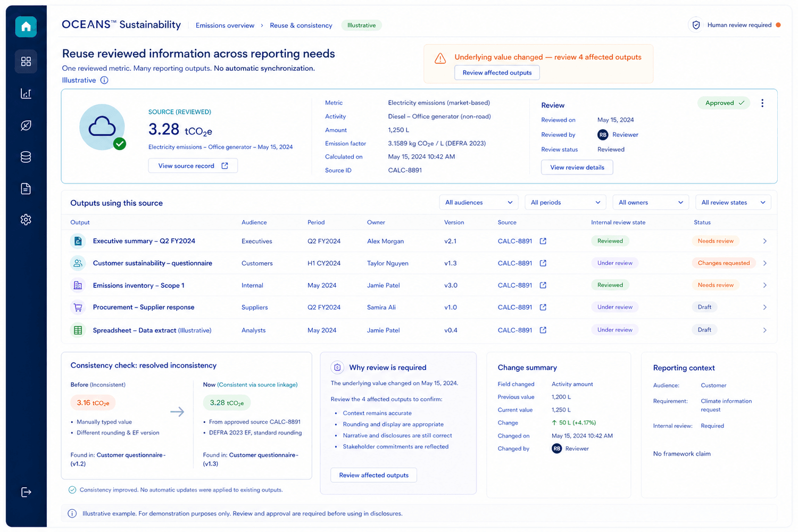Click the info icon beside Illustrative
This screenshot has height=532, width=798.
(x=104, y=80)
